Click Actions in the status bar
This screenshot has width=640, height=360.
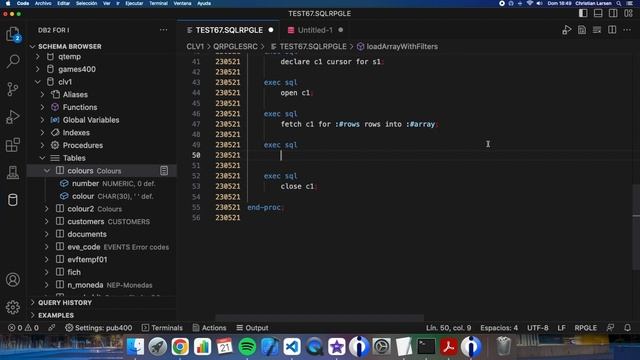click(x=209, y=328)
